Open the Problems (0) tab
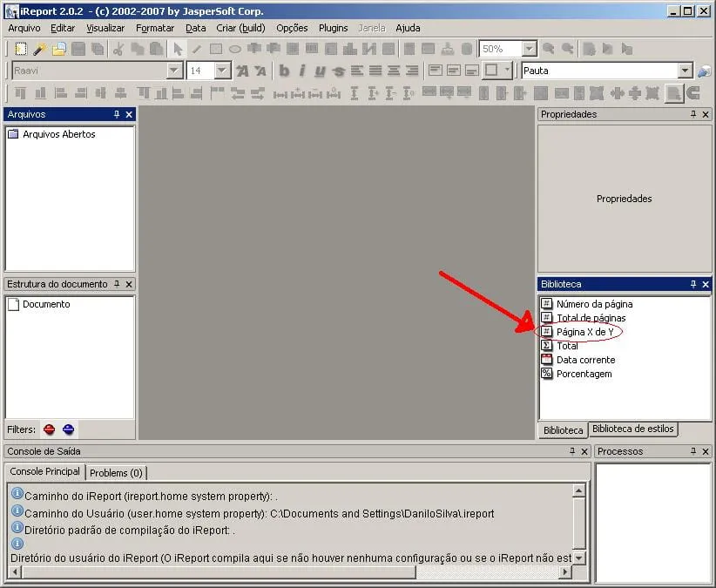716x588 pixels. pyautogui.click(x=116, y=472)
